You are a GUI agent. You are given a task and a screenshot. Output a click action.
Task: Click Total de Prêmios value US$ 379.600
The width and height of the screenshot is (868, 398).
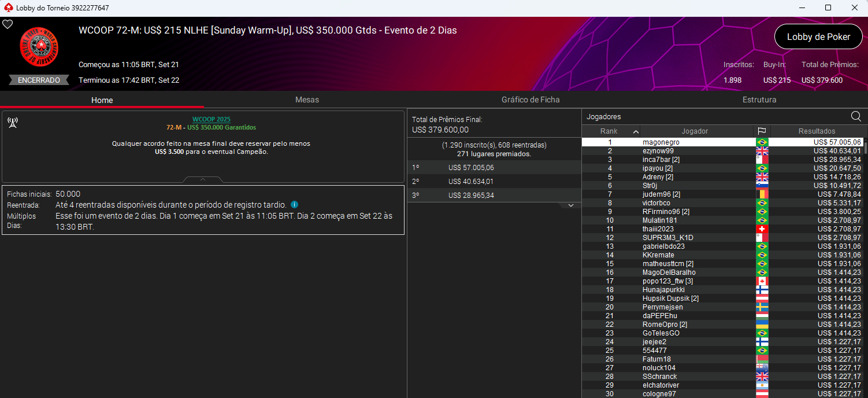[822, 80]
